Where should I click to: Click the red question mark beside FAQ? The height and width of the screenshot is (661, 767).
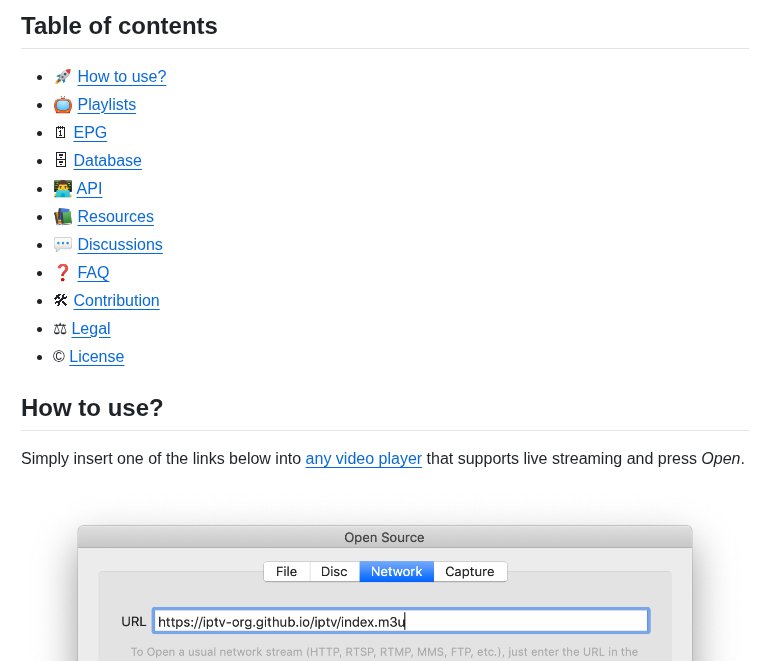pyautogui.click(x=63, y=273)
